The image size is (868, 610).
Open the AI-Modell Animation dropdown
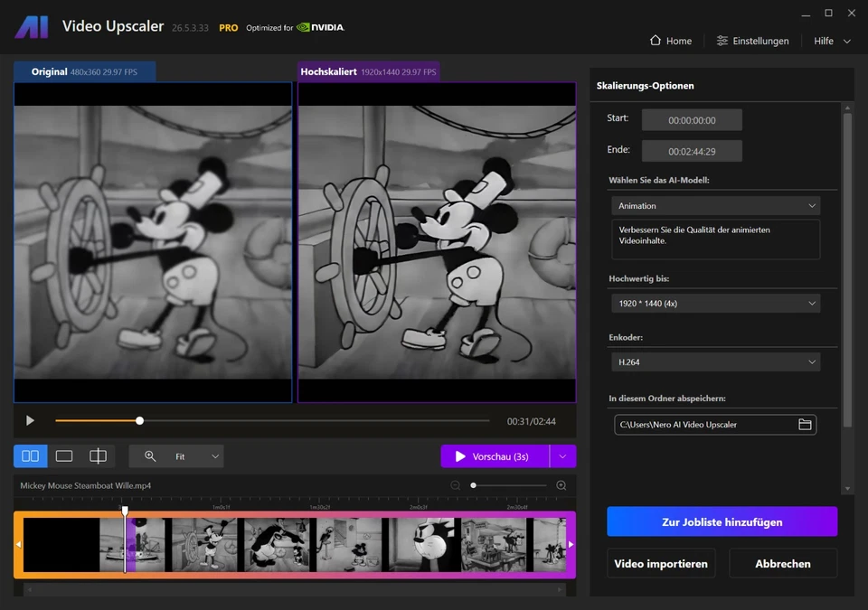[715, 205]
